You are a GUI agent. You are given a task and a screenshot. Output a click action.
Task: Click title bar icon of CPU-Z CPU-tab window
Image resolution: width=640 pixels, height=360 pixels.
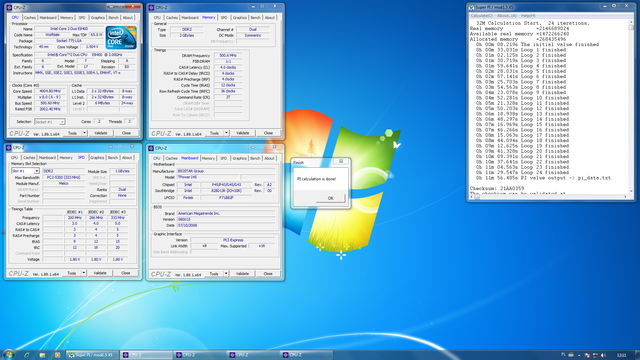pyautogui.click(x=9, y=7)
